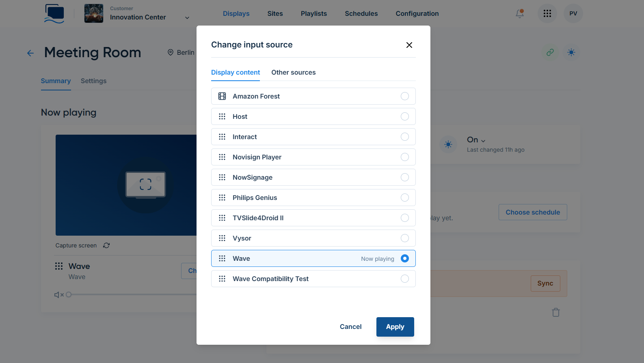Refresh the screen capture
The width and height of the screenshot is (644, 363).
pyautogui.click(x=106, y=245)
